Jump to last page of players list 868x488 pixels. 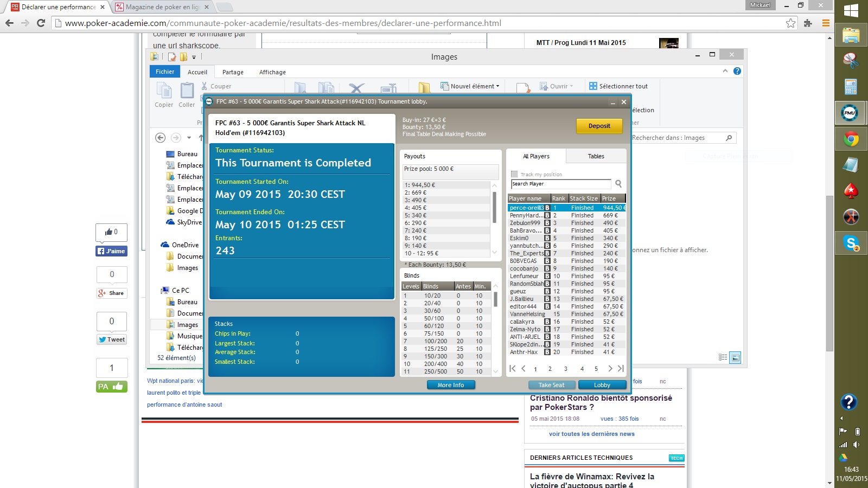pos(621,369)
